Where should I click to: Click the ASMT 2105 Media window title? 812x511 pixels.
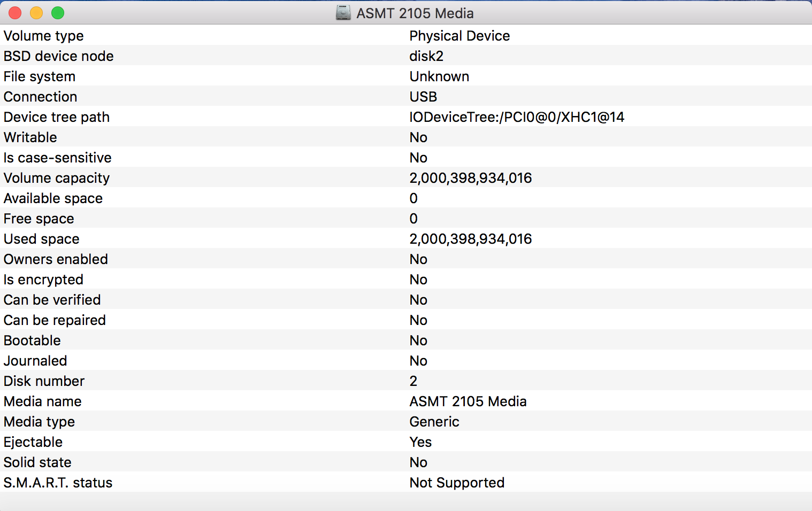pyautogui.click(x=415, y=13)
